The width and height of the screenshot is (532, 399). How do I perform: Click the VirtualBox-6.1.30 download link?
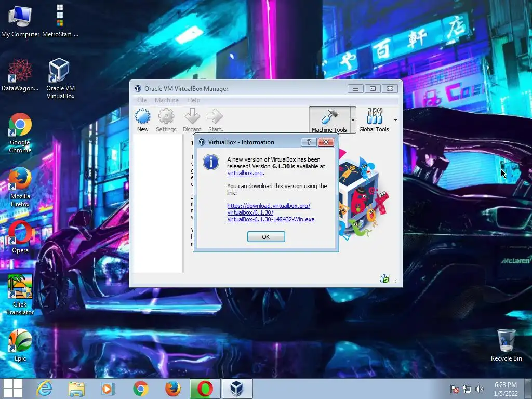tap(271, 212)
